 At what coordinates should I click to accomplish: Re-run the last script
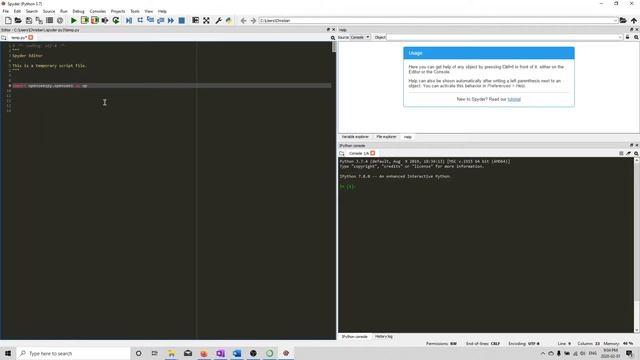[x=116, y=20]
